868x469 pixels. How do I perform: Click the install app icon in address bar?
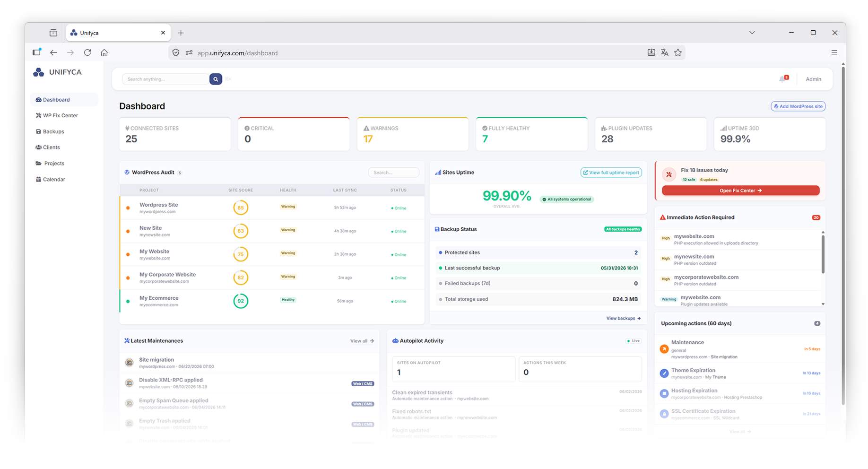651,52
